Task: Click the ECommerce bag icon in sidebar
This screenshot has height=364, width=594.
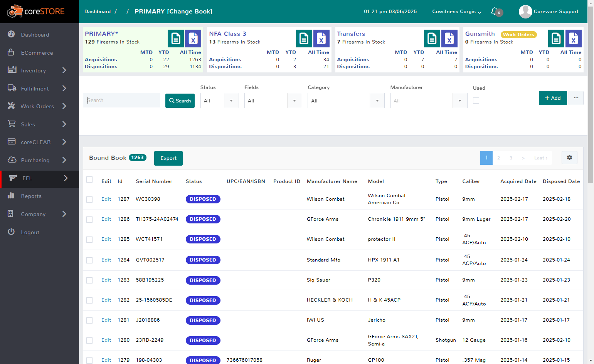Action: tap(11, 52)
